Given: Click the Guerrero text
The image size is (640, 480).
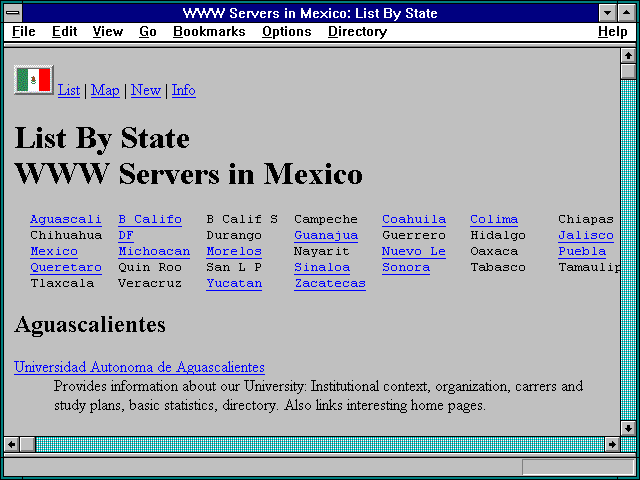Looking at the screenshot, I should tap(414, 236).
